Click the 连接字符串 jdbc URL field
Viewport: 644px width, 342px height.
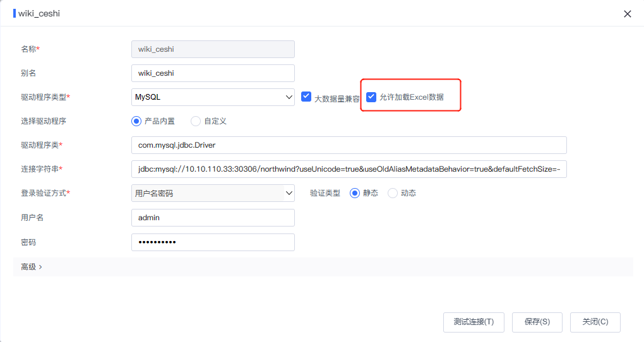tap(349, 169)
